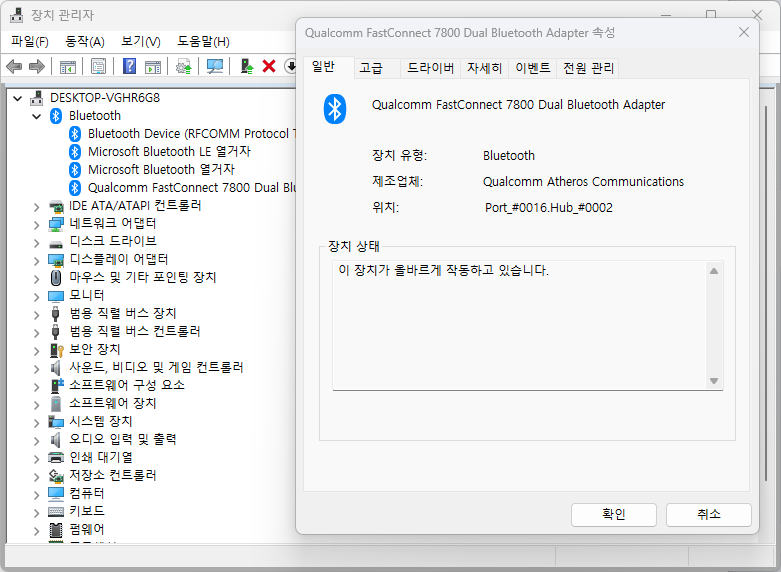Open the 동작(A) menu
The image size is (781, 572).
(x=85, y=41)
